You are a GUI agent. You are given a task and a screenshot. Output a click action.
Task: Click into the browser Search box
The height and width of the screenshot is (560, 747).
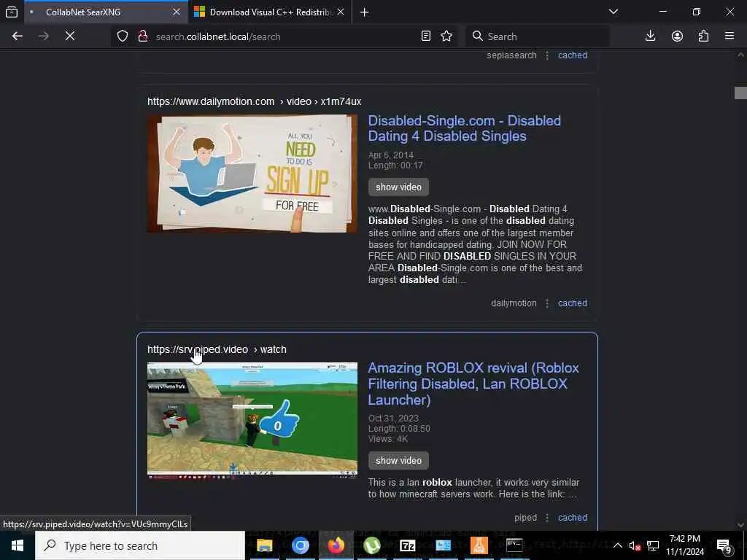[x=538, y=36]
